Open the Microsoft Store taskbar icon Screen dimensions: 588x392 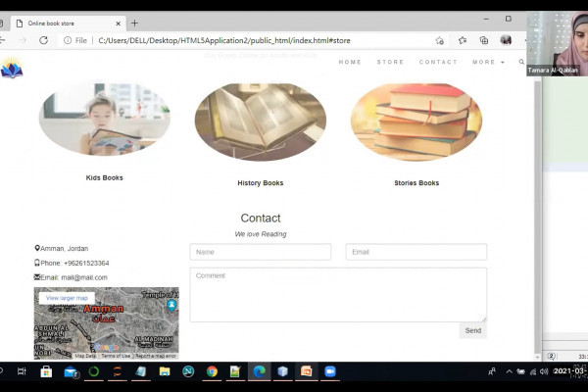tap(46, 372)
